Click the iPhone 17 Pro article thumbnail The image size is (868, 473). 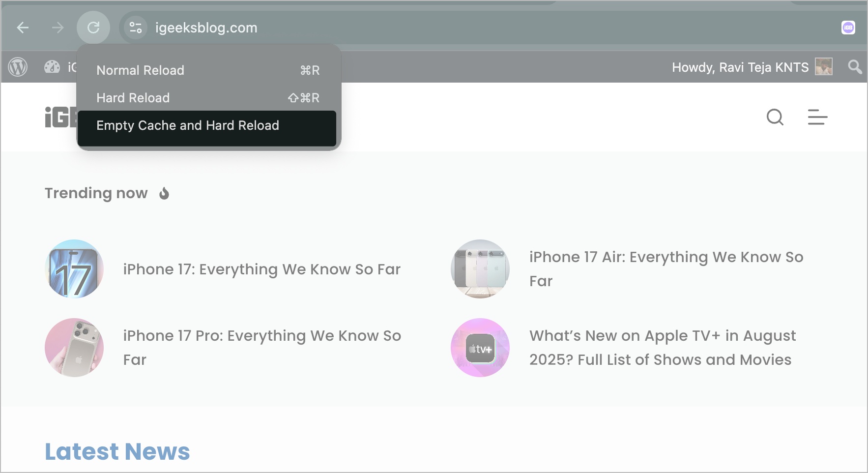point(74,348)
